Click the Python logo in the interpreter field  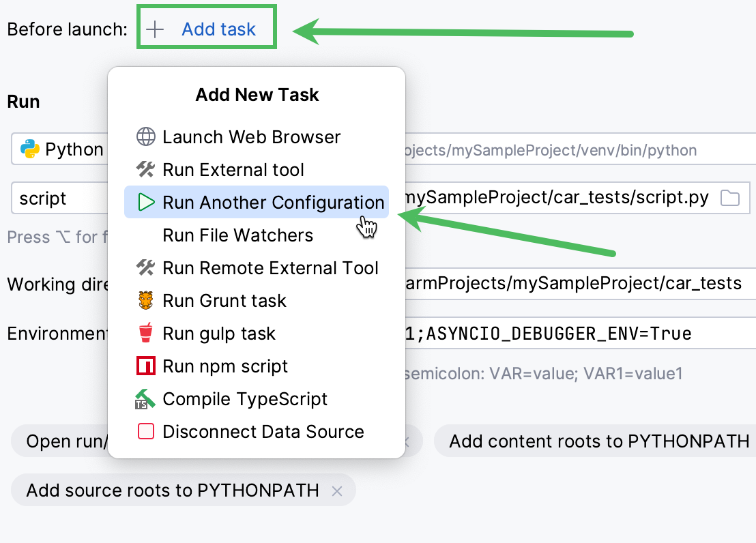30,149
